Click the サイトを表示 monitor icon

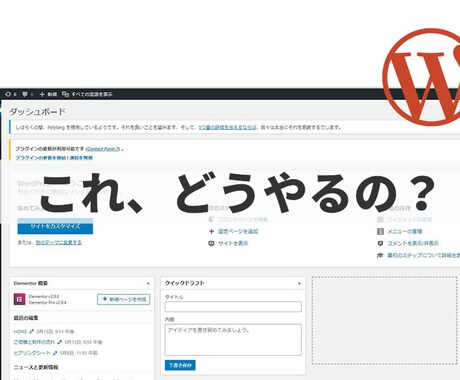click(211, 243)
